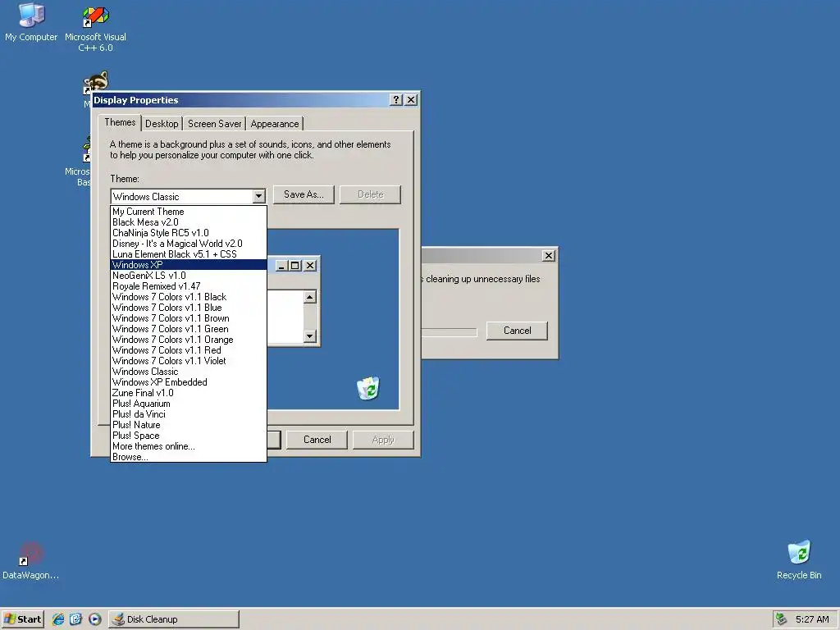Choose Windows 7 Colors v1.1 Blue

coord(189,308)
